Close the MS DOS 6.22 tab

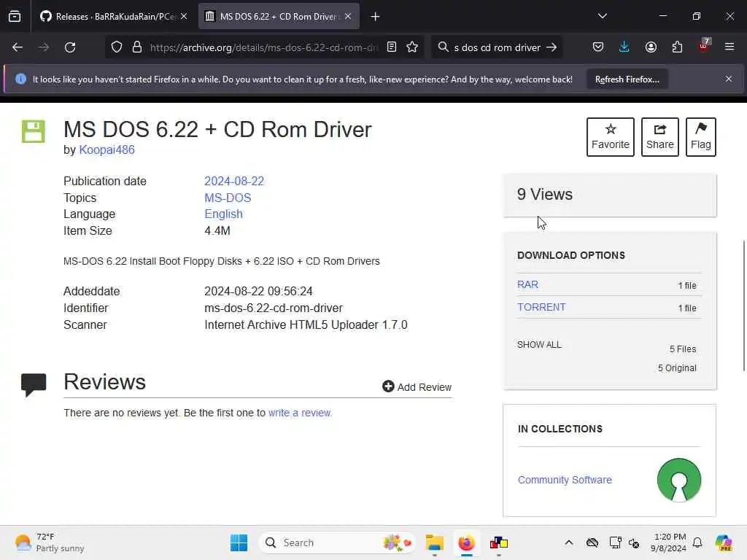348,16
